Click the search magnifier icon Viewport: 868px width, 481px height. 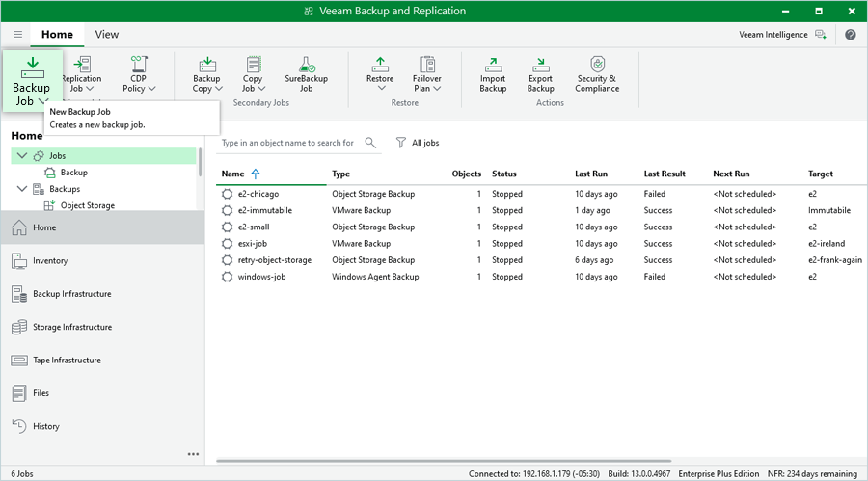coord(370,143)
